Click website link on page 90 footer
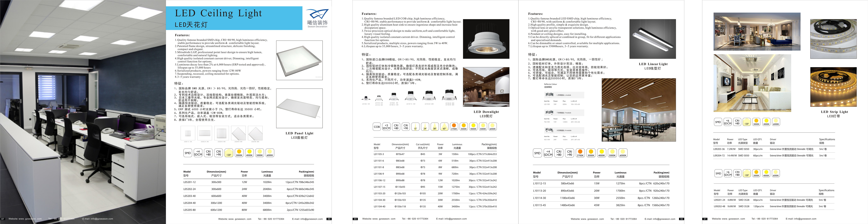 point(587,219)
